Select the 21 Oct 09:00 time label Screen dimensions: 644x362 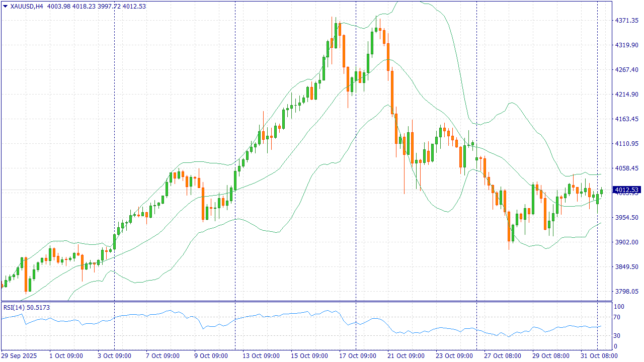406,356
